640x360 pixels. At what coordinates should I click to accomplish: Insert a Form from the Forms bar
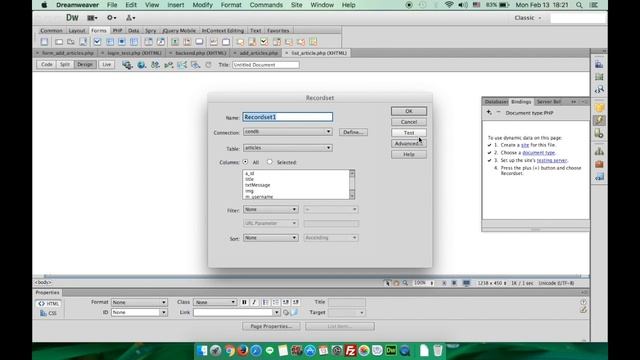coord(44,42)
